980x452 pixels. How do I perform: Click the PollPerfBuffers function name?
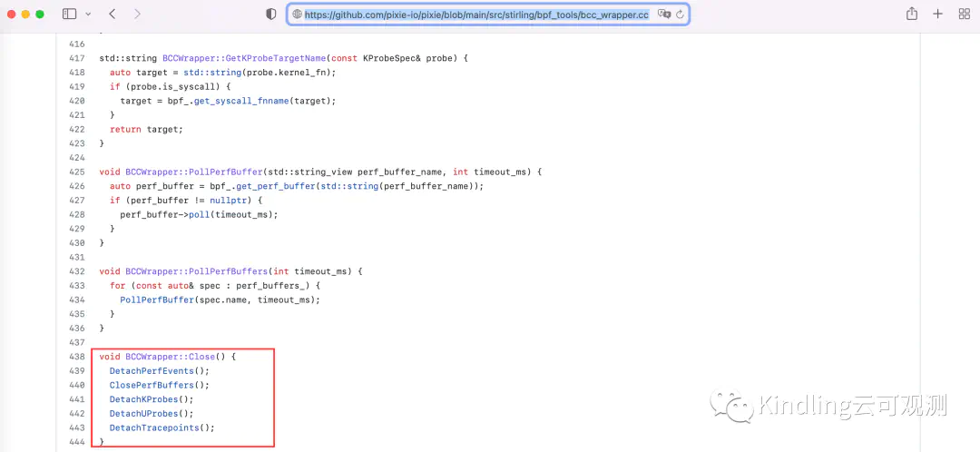[x=229, y=271]
